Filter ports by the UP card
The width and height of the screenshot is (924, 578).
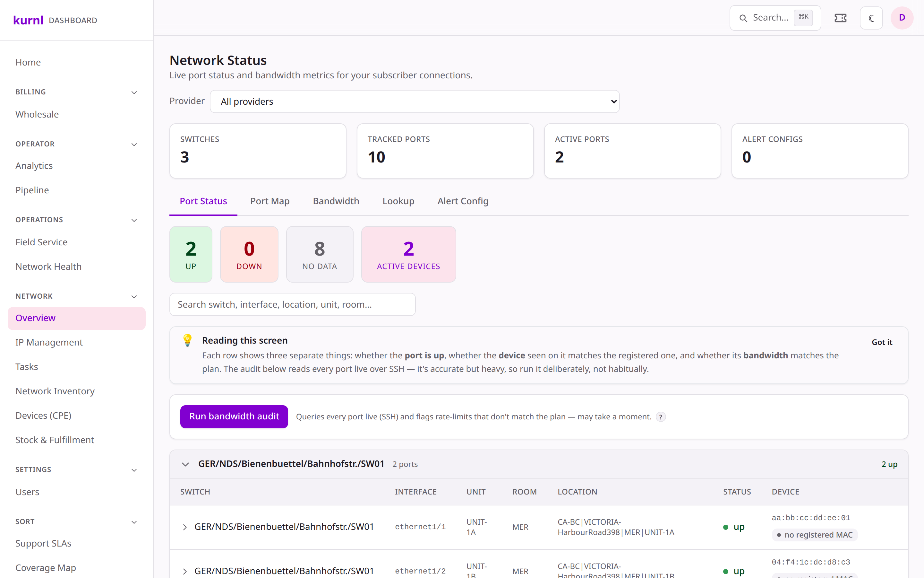(191, 254)
